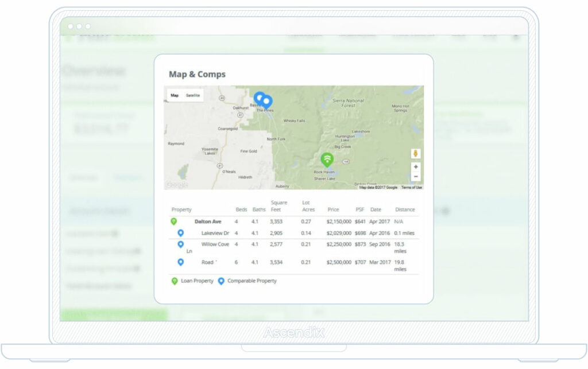Click the Price column header
This screenshot has height=369, width=588.
(333, 209)
